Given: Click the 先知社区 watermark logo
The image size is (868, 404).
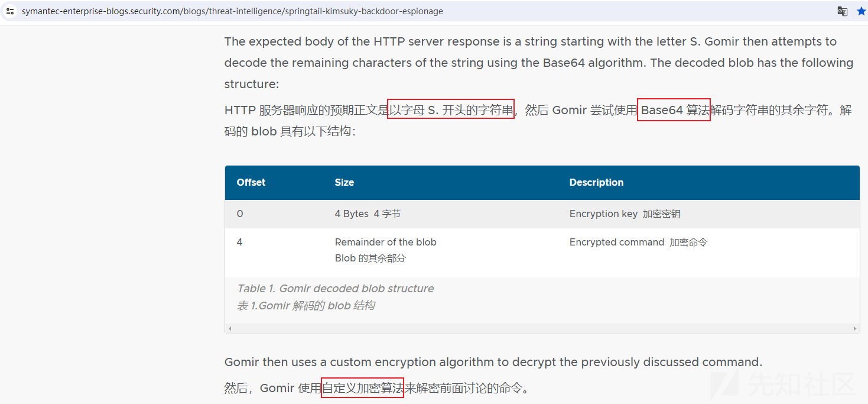Looking at the screenshot, I should point(782,384).
